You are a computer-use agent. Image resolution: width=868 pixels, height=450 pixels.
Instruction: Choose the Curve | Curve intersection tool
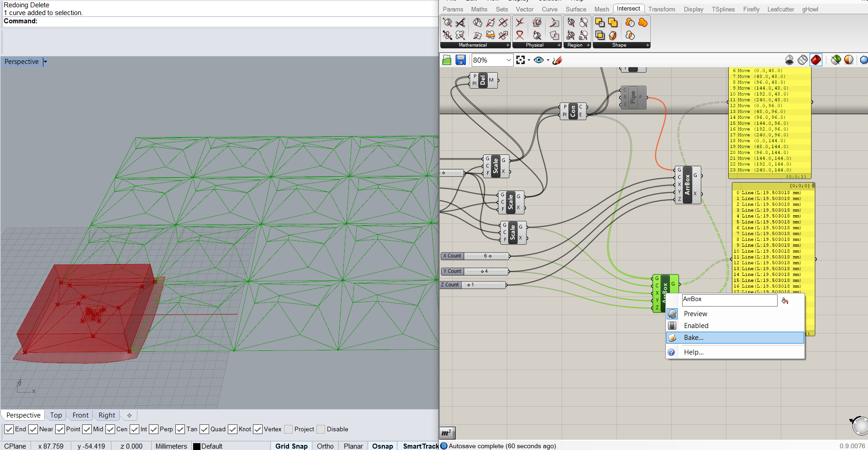point(520,22)
